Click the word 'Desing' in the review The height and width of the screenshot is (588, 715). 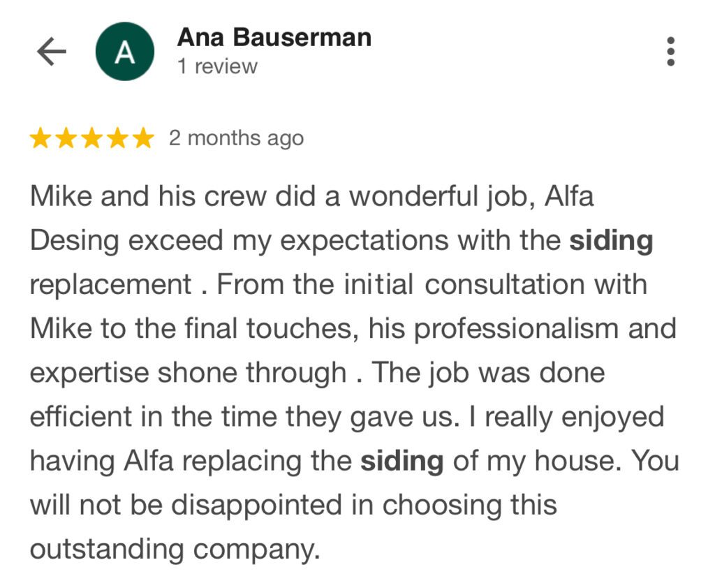tap(75, 241)
